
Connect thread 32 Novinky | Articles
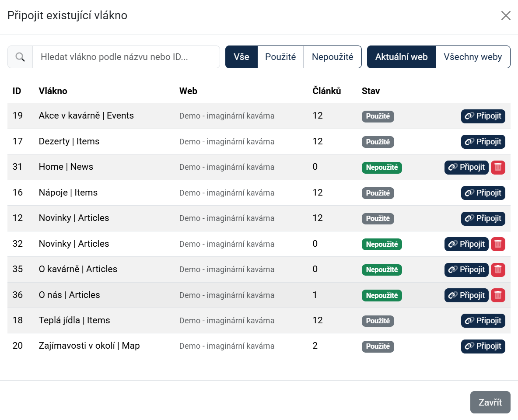(x=466, y=244)
